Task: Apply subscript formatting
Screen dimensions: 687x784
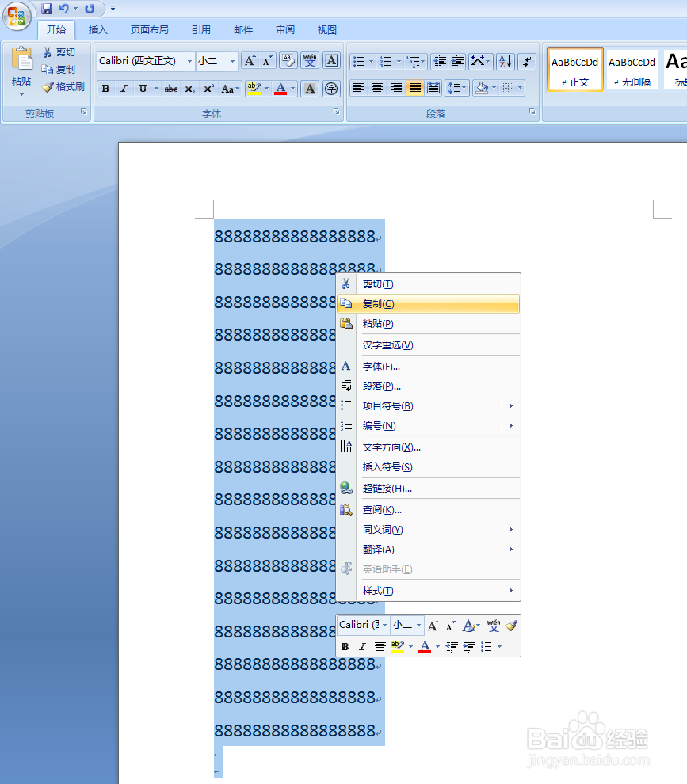Action: point(189,89)
